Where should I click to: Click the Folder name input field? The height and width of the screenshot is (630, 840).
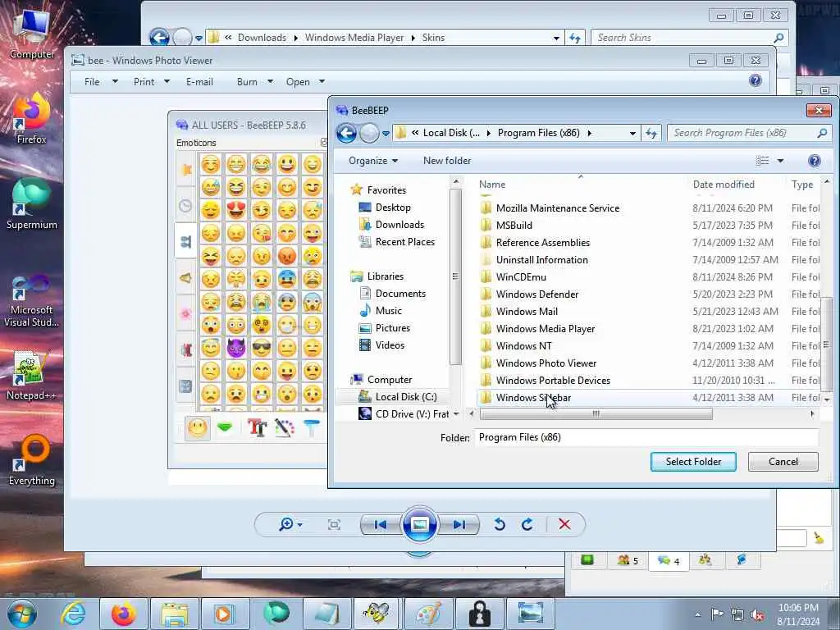646,437
